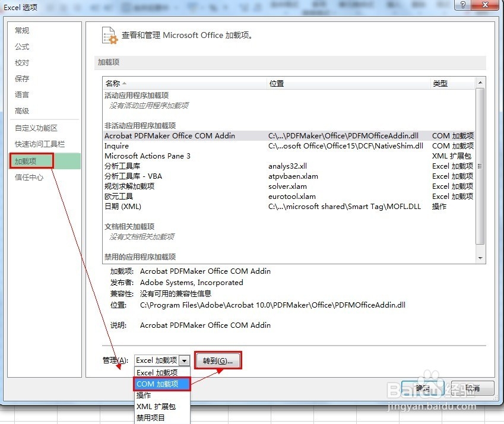This screenshot has height=424, width=504.
Task: Choose 操作 from the manage dropdown
Action: [x=162, y=395]
